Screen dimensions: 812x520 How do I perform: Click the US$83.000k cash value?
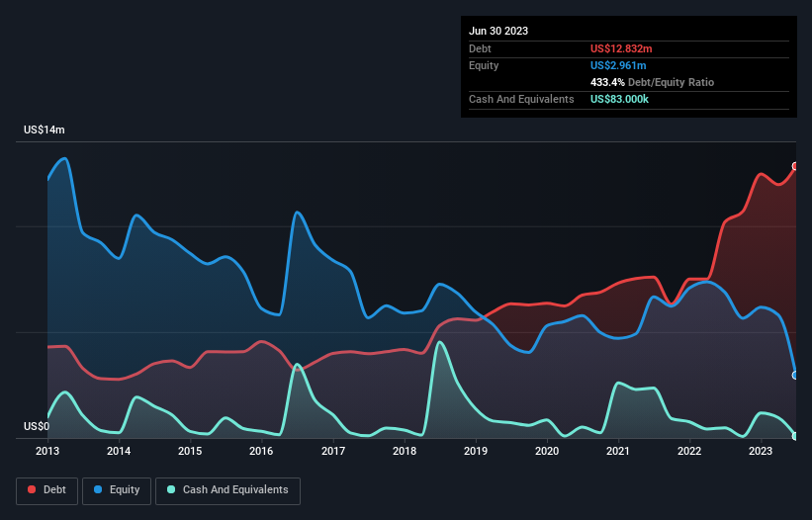point(619,99)
